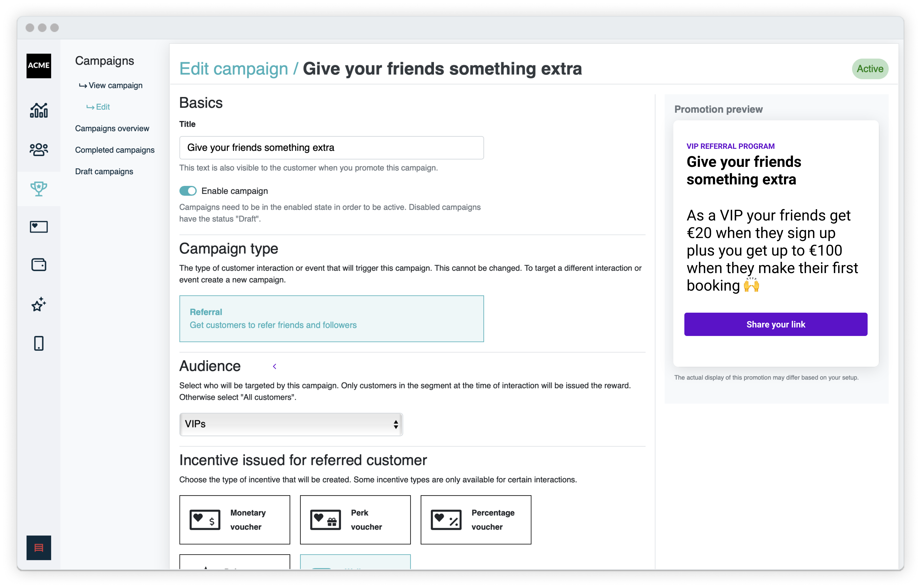Click the Completed campaigns menu item
The width and height of the screenshot is (921, 588).
point(116,149)
